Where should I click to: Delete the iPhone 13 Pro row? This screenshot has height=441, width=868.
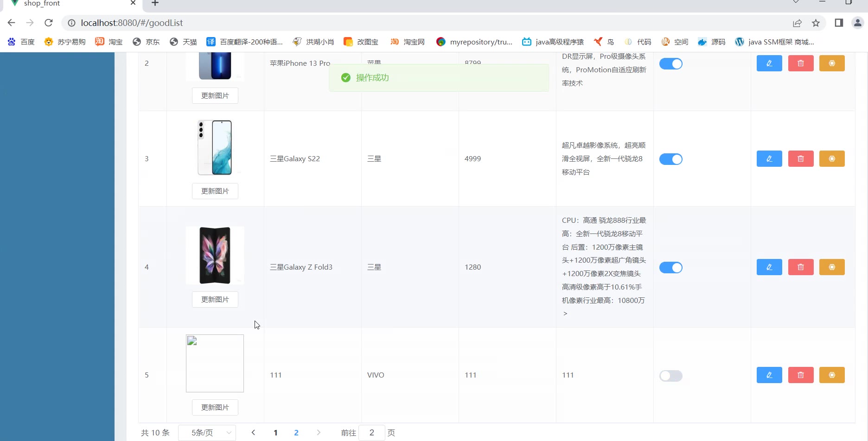801,63
